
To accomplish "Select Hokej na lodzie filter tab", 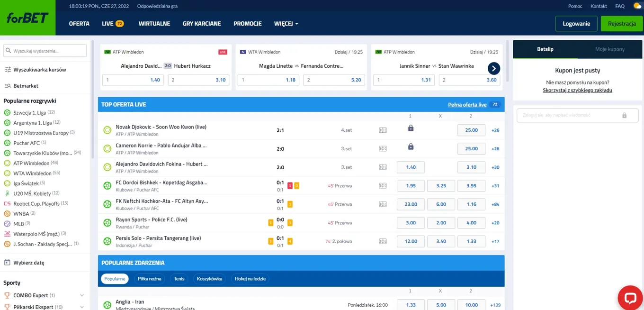I will [x=250, y=279].
